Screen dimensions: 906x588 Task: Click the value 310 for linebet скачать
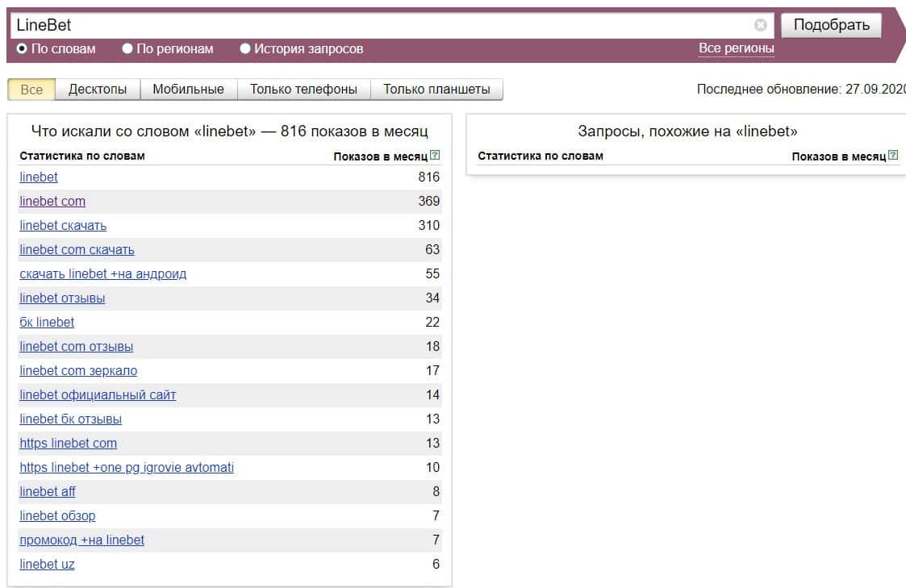[428, 226]
